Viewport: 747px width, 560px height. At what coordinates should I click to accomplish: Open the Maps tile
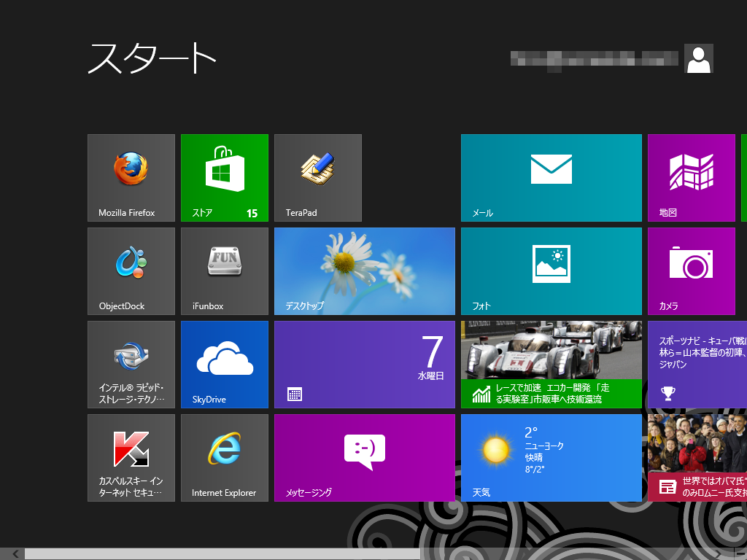pyautogui.click(x=692, y=178)
